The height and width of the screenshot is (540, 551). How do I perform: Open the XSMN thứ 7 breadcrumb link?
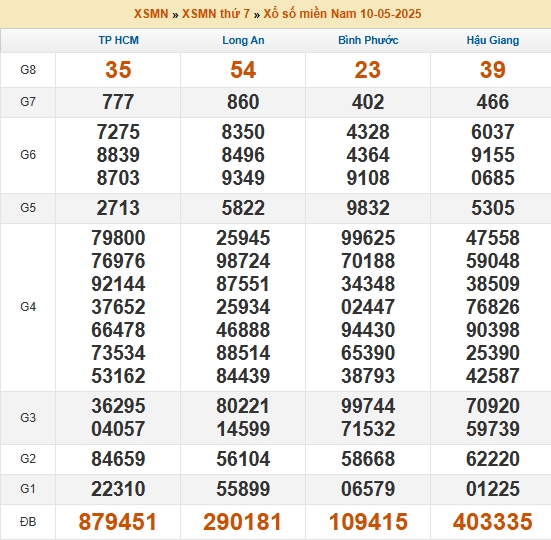tap(216, 14)
